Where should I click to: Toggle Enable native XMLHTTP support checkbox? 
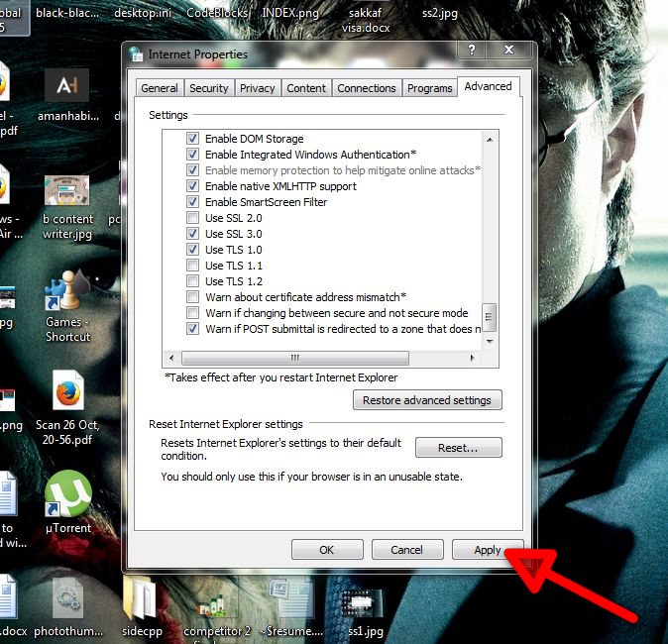[x=192, y=186]
